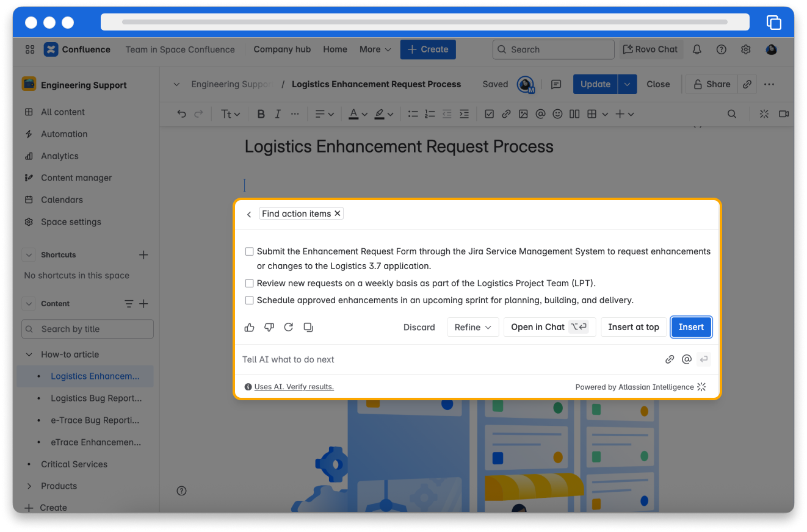Click the Atlassian Intelligence toolbar icon
The image size is (807, 532).
[764, 113]
